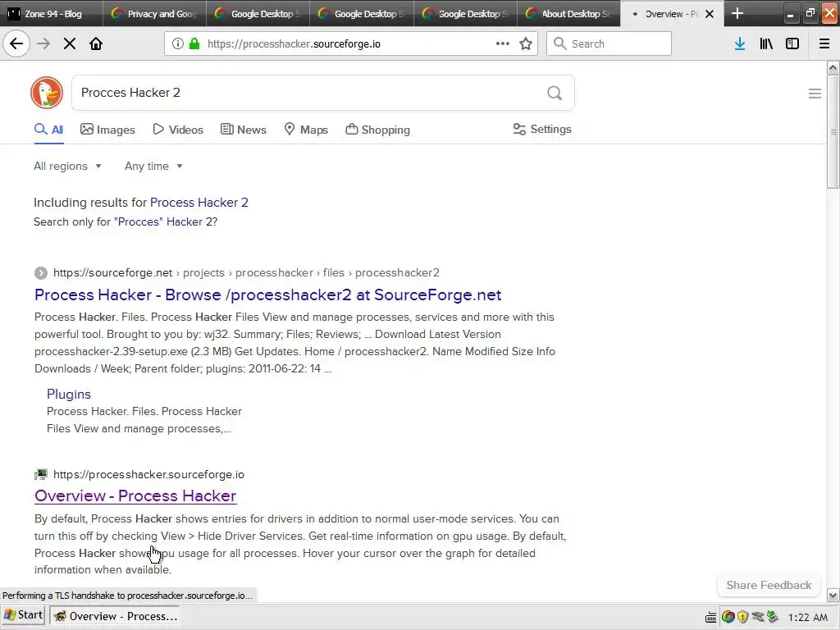Open the DuckDuckGo side menu icon
The height and width of the screenshot is (630, 840).
point(815,94)
